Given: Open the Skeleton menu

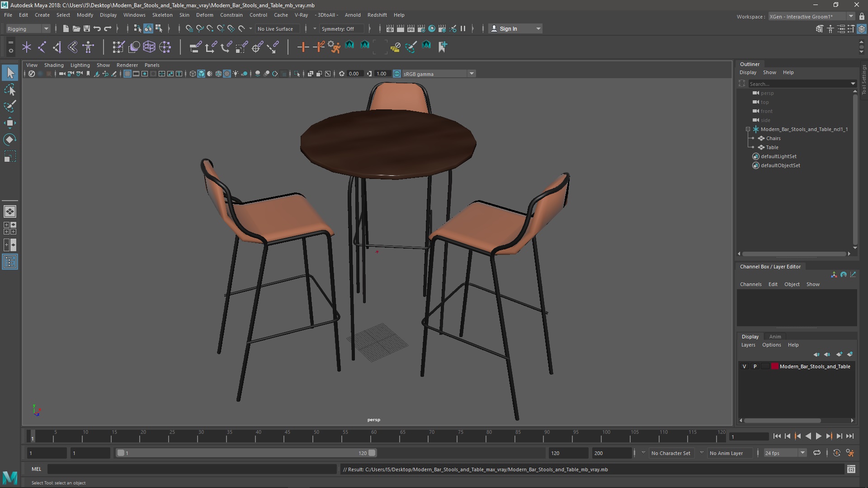Looking at the screenshot, I should [x=162, y=15].
